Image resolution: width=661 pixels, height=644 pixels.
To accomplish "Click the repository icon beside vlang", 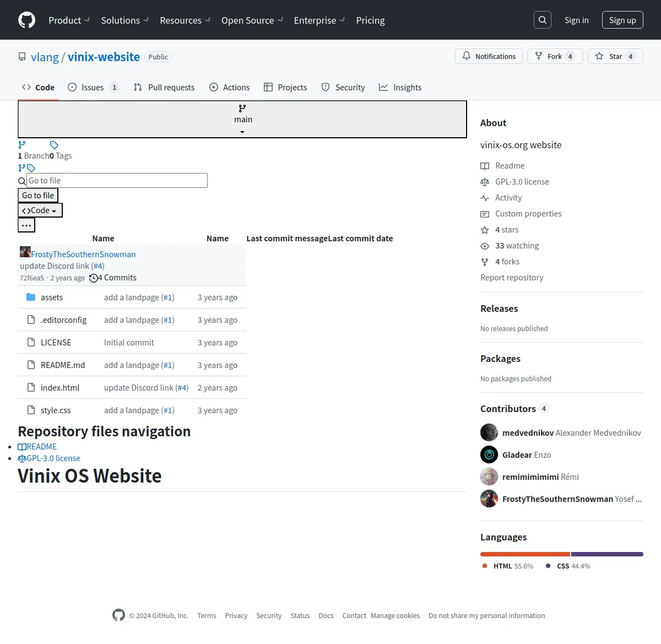I will pos(22,57).
